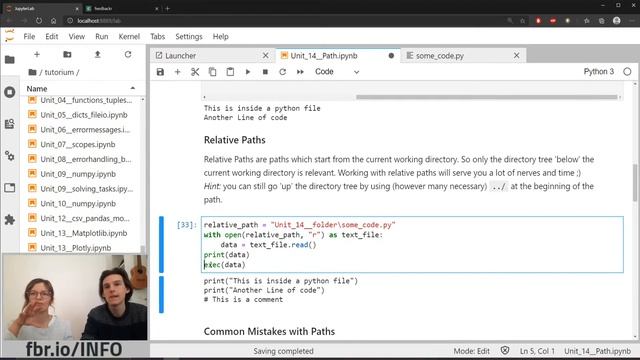Viewport: 640px width, 360px height.
Task: Open the File menu
Action: pos(29,36)
